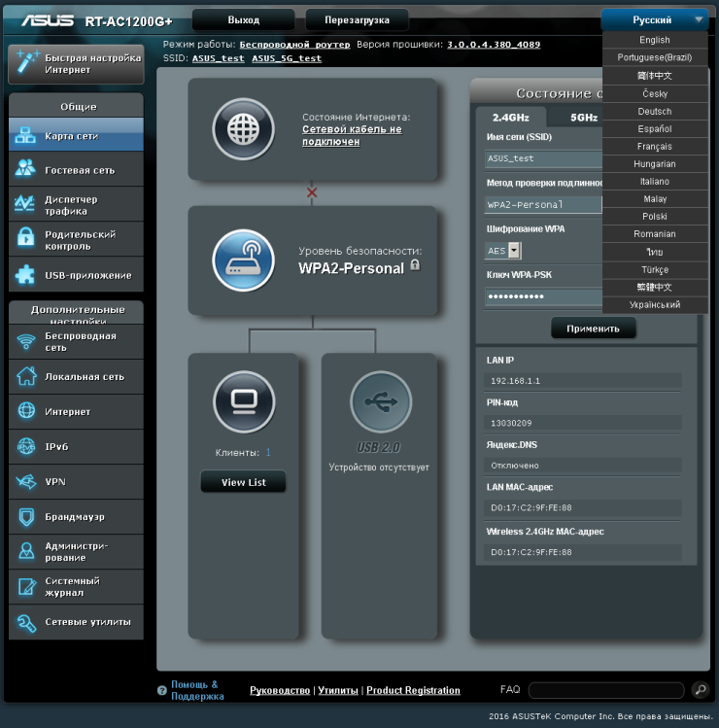Viewport: 719px width, 728px height.
Task: Choose Français in the language list
Action: [x=655, y=147]
